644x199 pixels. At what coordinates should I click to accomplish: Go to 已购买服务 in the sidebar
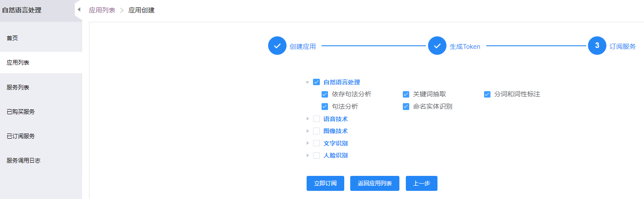click(21, 112)
